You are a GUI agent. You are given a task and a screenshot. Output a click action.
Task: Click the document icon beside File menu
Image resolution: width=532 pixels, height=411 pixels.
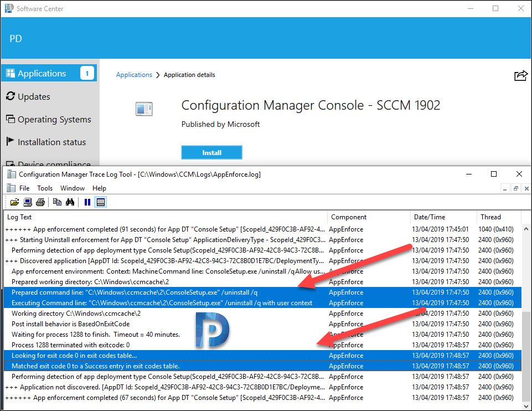(11, 188)
